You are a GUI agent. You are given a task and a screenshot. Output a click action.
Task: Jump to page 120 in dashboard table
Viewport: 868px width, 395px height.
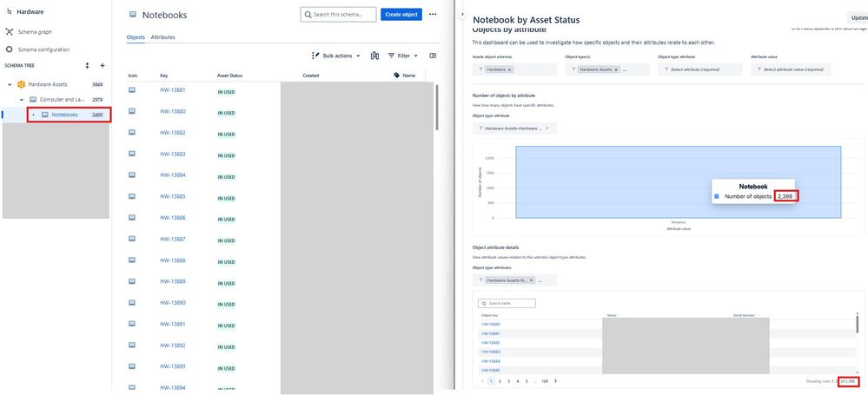tap(545, 381)
